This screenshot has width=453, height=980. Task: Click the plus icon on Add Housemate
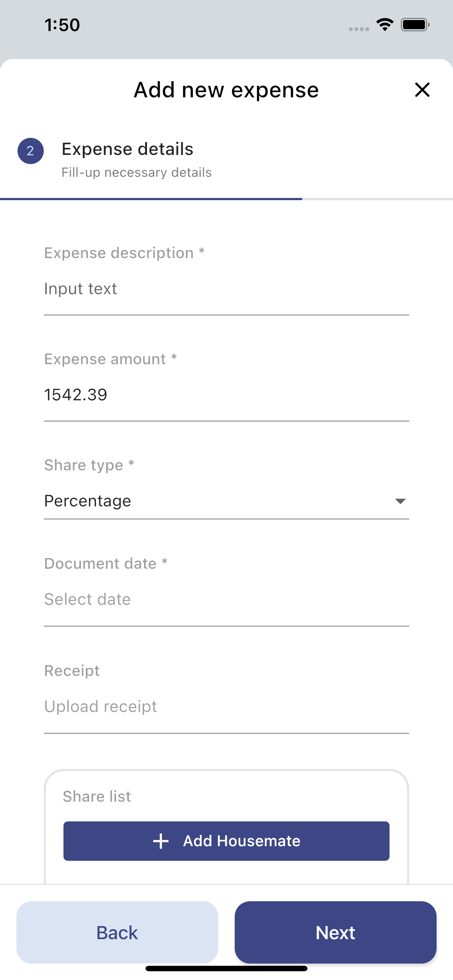160,841
